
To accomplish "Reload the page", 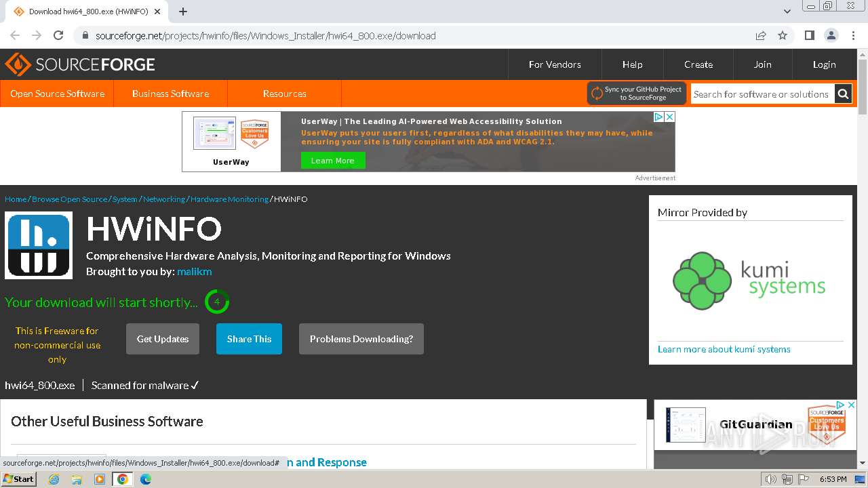I will click(58, 35).
